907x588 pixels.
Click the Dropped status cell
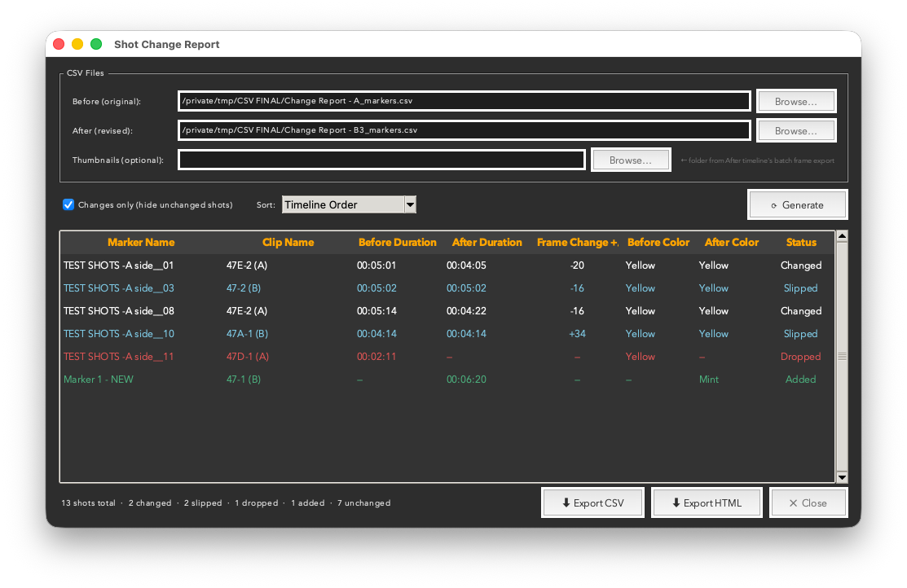click(x=800, y=357)
